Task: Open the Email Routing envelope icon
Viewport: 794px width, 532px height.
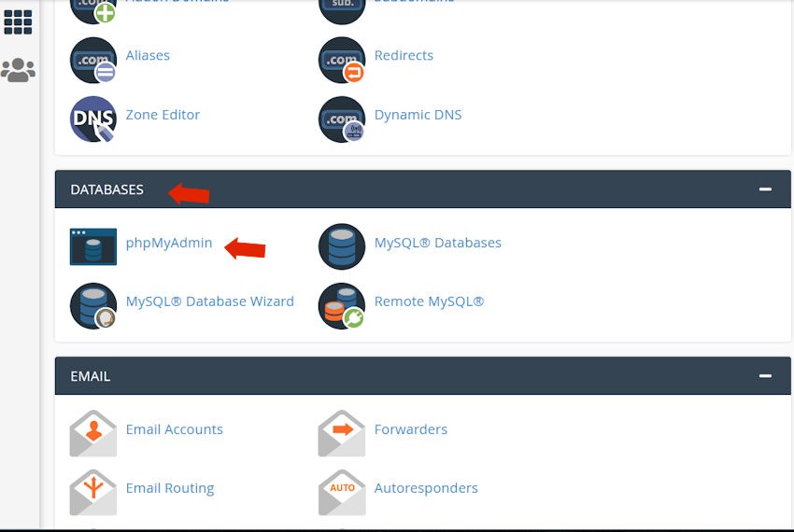Action: [x=93, y=493]
